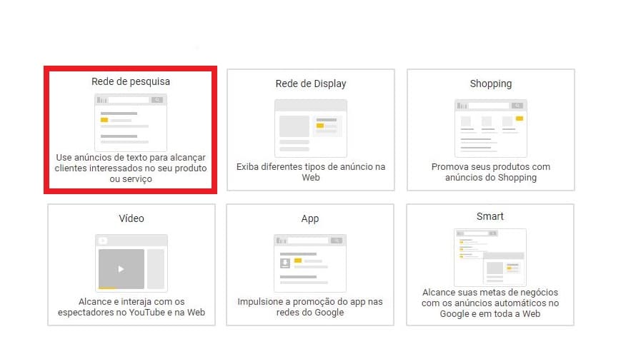Click description 'Use anúncios de texto para alcançar'
The width and height of the screenshot is (631, 364).
coord(131,158)
